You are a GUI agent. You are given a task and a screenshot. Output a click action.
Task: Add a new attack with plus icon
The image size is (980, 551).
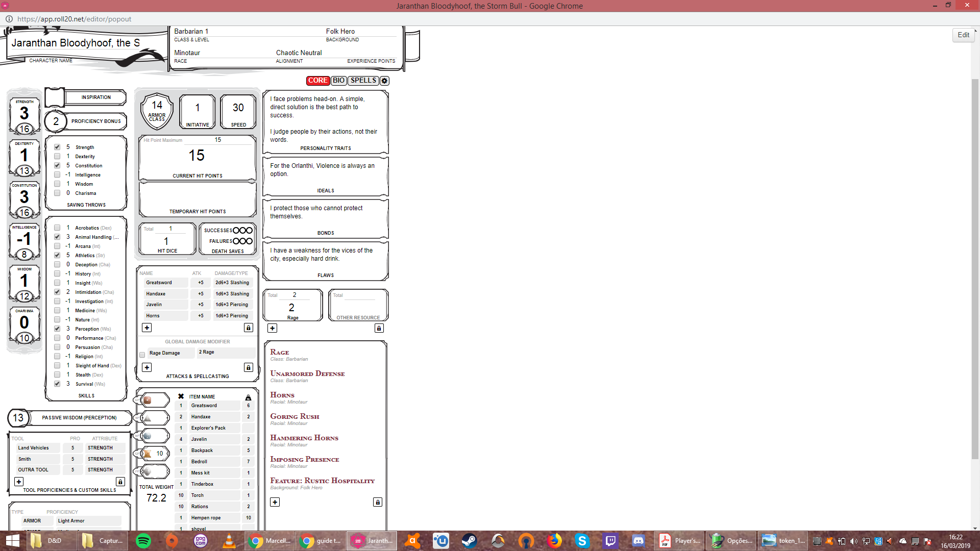click(147, 328)
